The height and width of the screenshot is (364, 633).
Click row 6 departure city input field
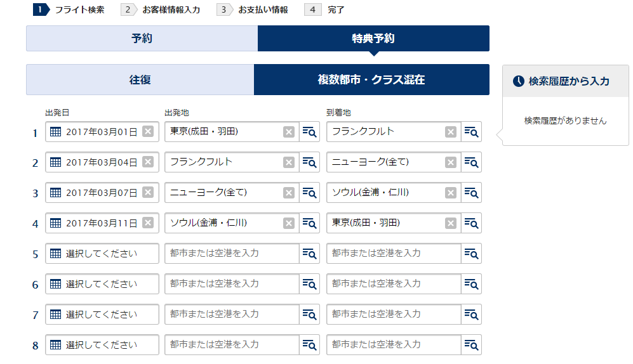click(232, 284)
